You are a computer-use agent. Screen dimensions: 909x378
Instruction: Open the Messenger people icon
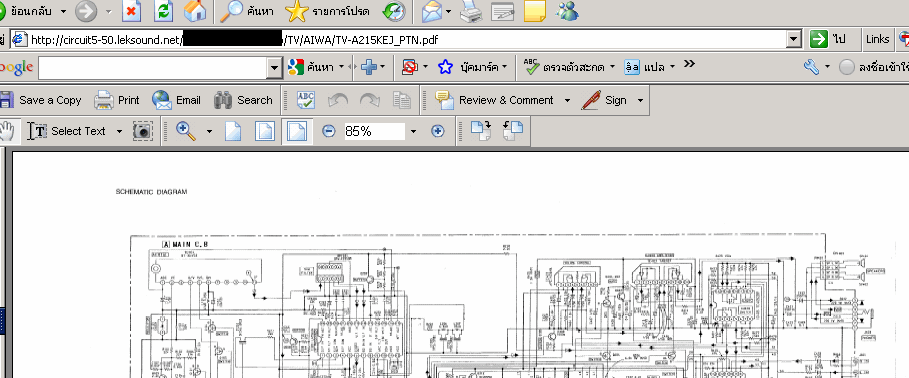tap(566, 11)
